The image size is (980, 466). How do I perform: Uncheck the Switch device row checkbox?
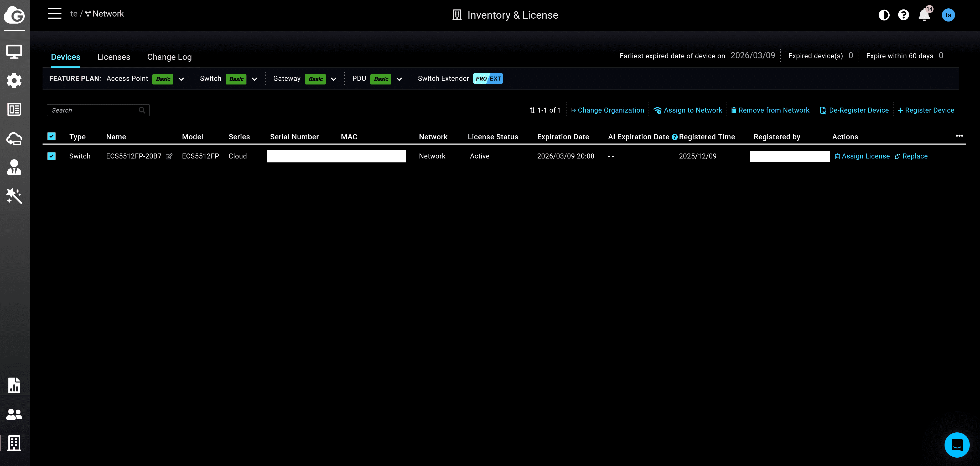click(x=51, y=156)
